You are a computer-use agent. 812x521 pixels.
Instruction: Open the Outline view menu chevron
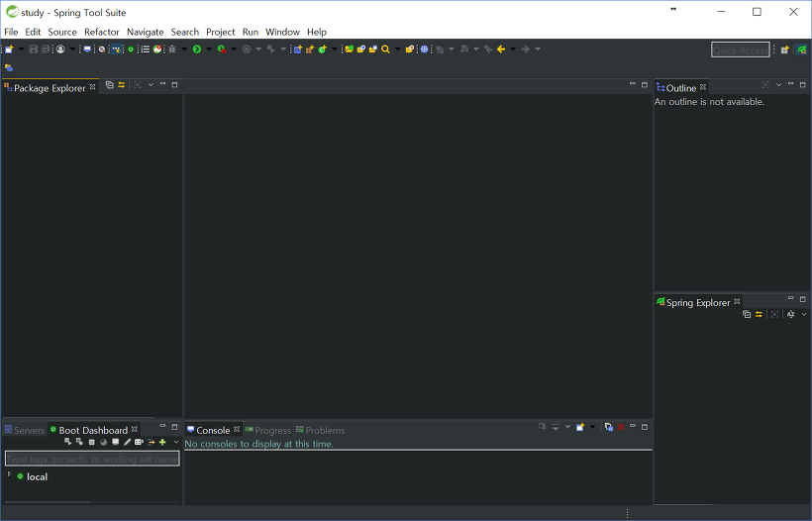point(778,85)
